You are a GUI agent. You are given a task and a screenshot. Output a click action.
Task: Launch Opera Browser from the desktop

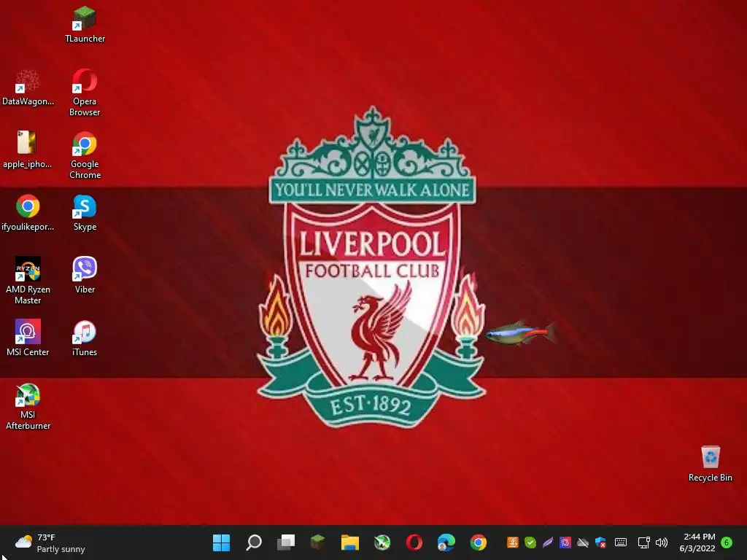[85, 93]
